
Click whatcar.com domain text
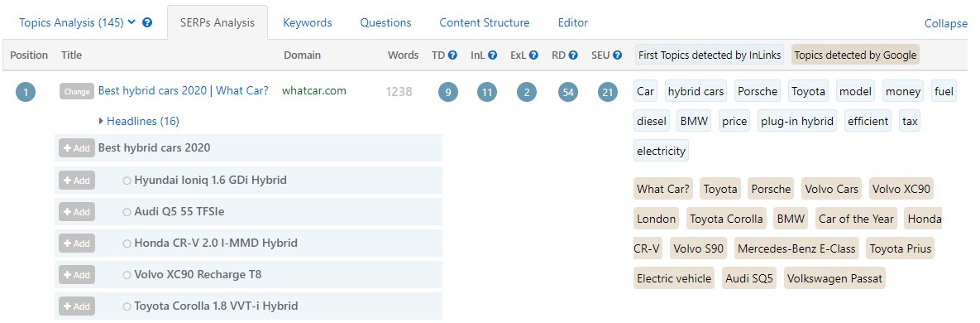click(313, 91)
